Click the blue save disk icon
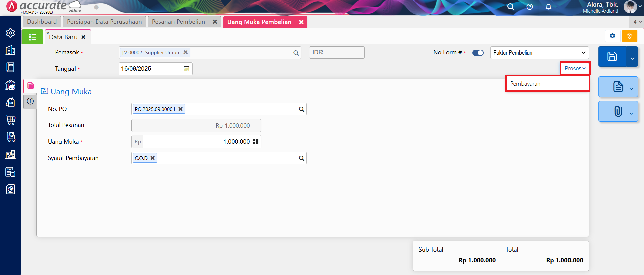 (612, 56)
